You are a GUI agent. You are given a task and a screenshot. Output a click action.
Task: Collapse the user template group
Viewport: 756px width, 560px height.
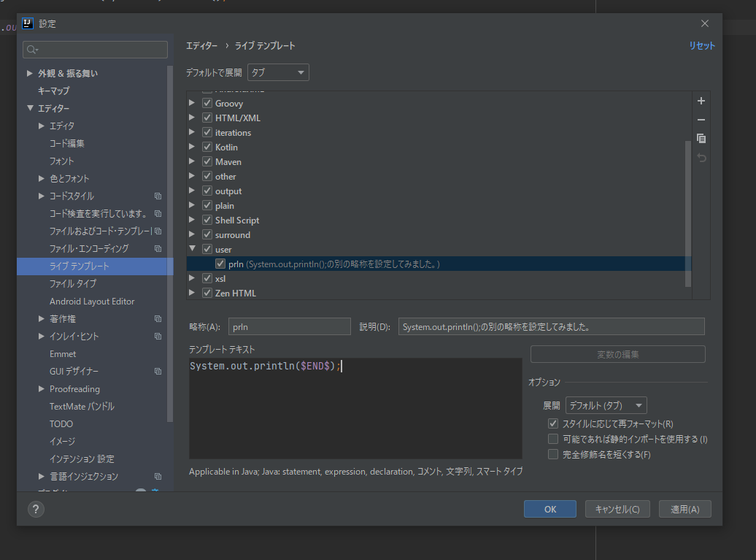(x=193, y=249)
